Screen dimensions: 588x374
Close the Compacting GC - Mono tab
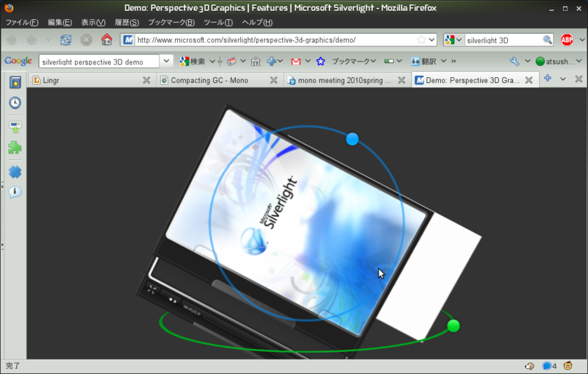273,80
